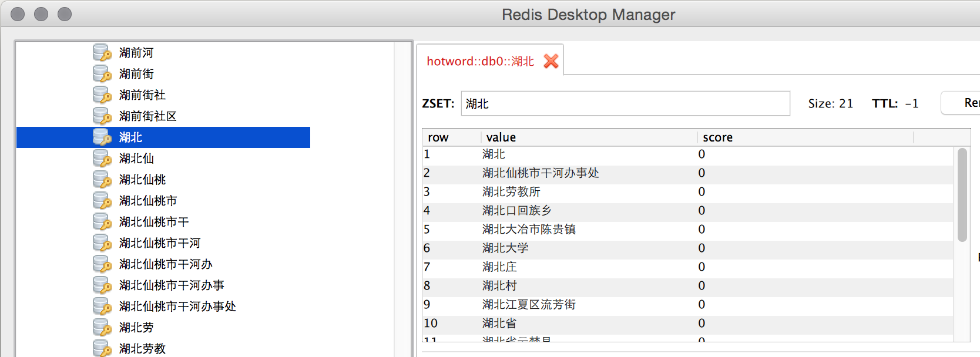Click the key icon of selected 湖北 entry
This screenshot has height=357, width=980.
pos(102,137)
